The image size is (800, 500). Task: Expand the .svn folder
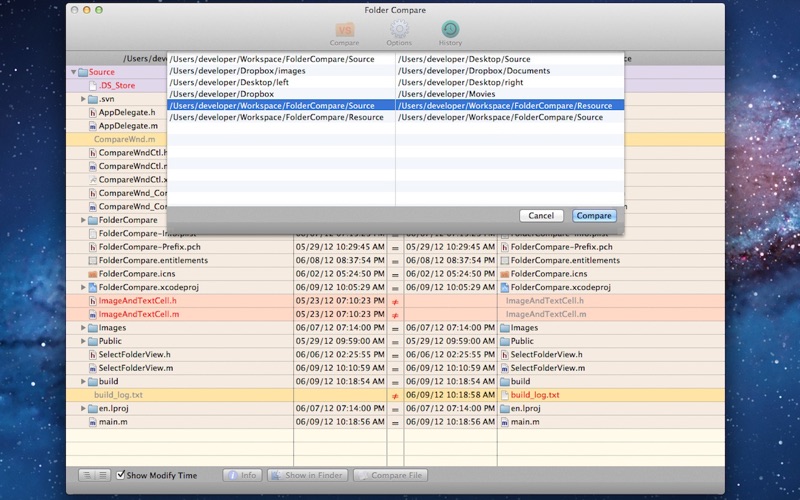click(83, 99)
